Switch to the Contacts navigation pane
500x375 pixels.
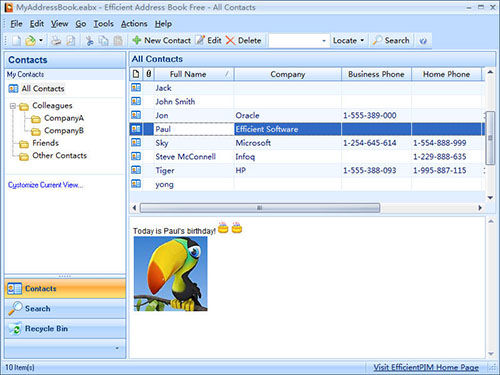tap(65, 289)
